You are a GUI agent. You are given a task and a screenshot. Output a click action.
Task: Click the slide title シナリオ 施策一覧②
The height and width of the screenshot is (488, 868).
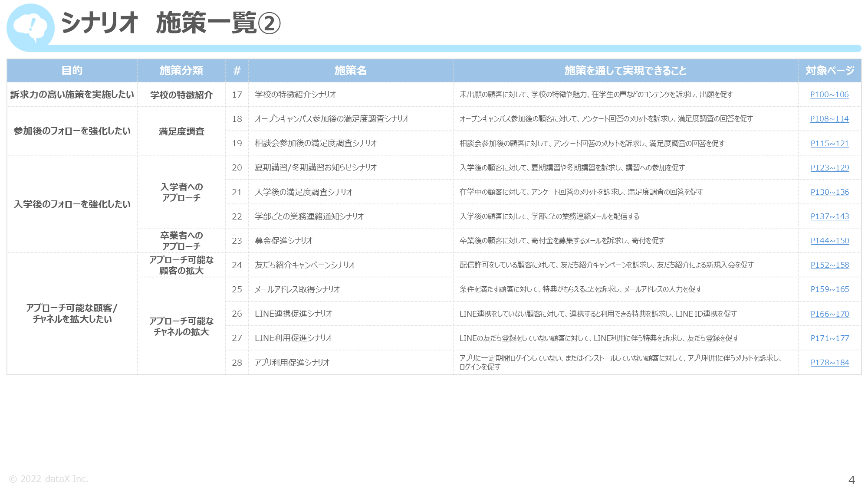pos(171,23)
